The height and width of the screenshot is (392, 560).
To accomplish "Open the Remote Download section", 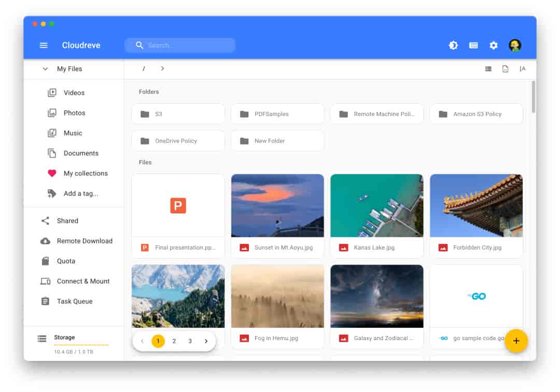I will click(x=84, y=241).
